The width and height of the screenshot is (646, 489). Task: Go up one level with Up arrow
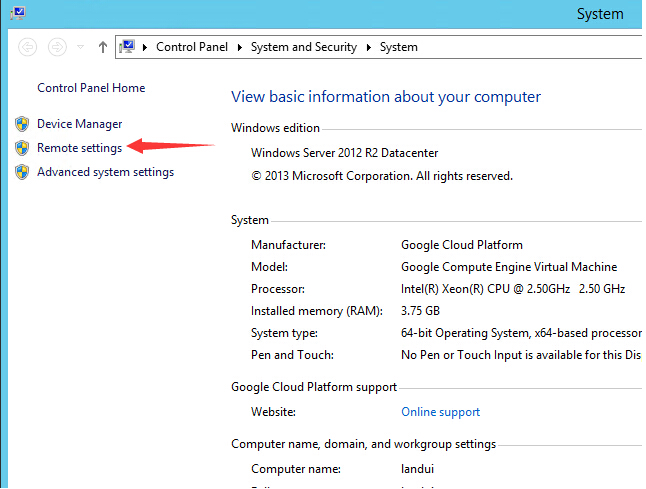pos(103,47)
